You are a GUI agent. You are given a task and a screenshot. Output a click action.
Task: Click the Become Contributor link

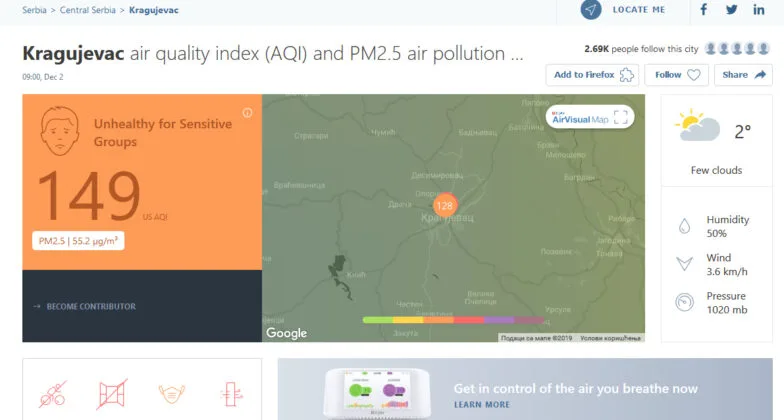tap(90, 306)
